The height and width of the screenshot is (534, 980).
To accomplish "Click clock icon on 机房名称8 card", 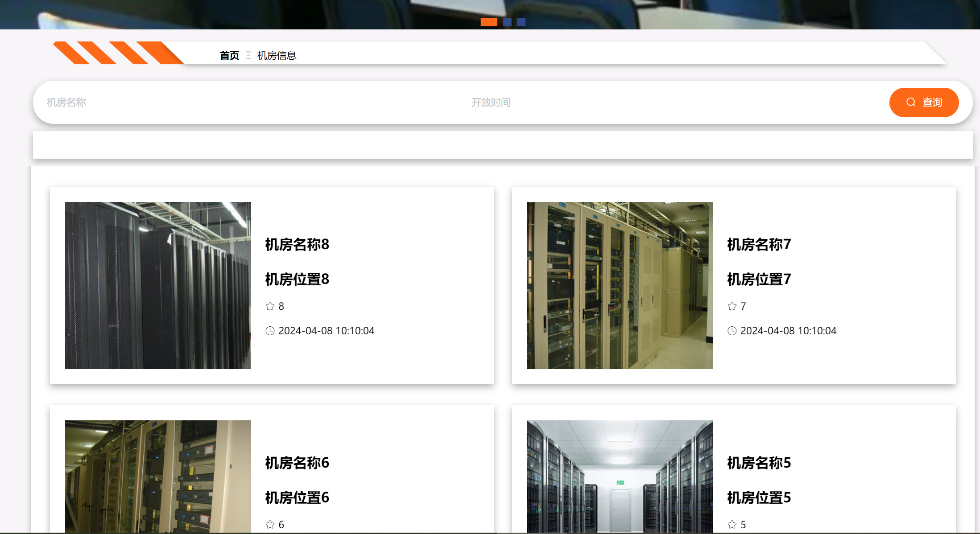I will click(270, 331).
